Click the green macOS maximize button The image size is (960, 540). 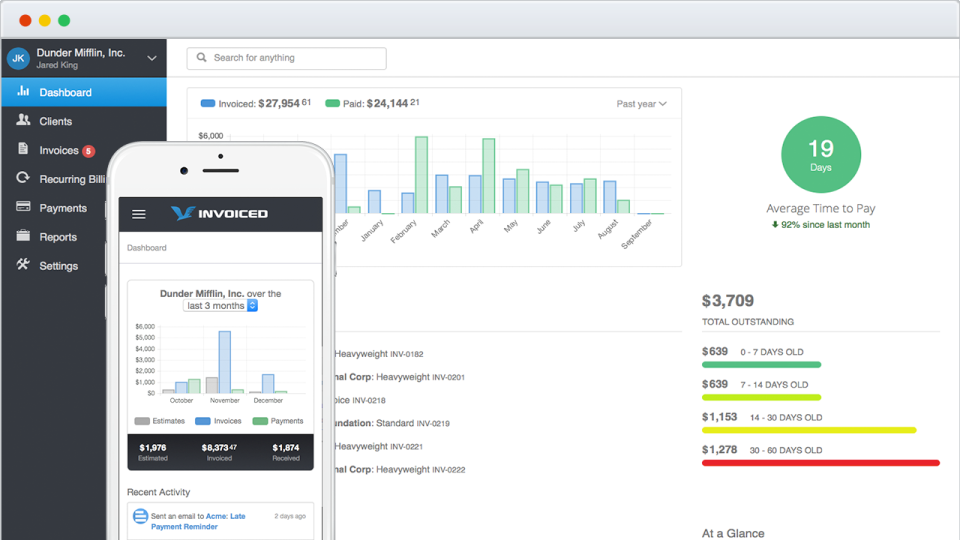(64, 20)
